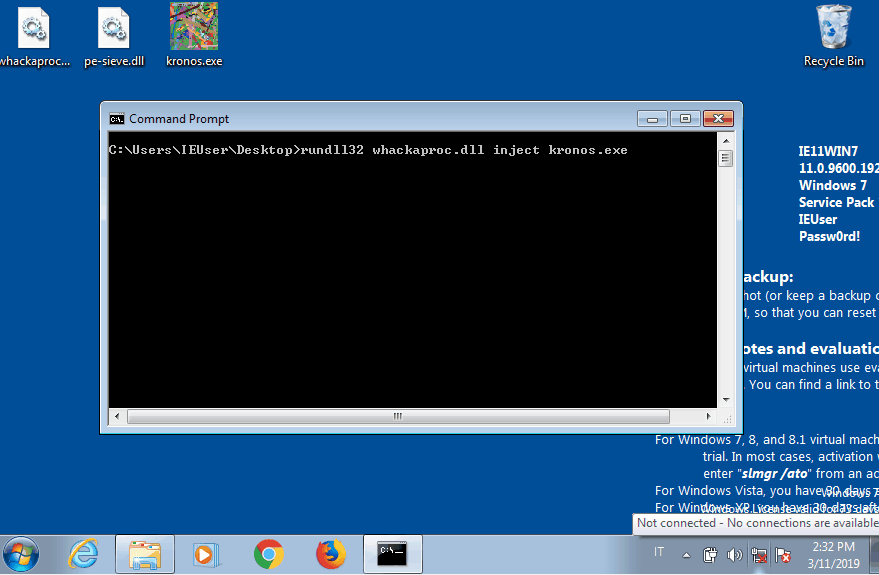Click the Command Prompt title bar icon

click(x=117, y=119)
